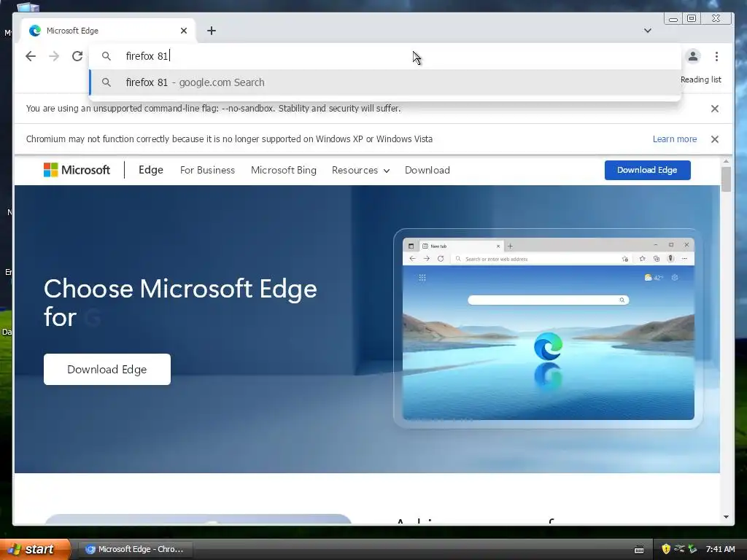This screenshot has width=747, height=560.
Task: Open the profile avatar icon
Action: [x=693, y=56]
